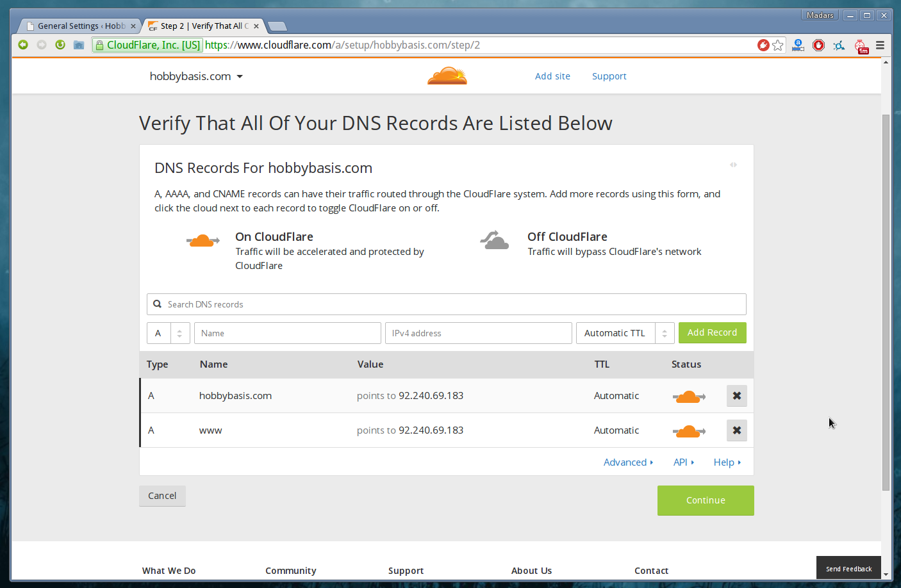Image resolution: width=901 pixels, height=588 pixels.
Task: Click the TTL column header
Action: [x=602, y=364]
